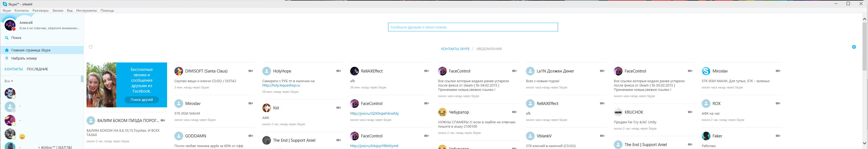
Task: Click the video icon next to Faker
Action: 778,136
